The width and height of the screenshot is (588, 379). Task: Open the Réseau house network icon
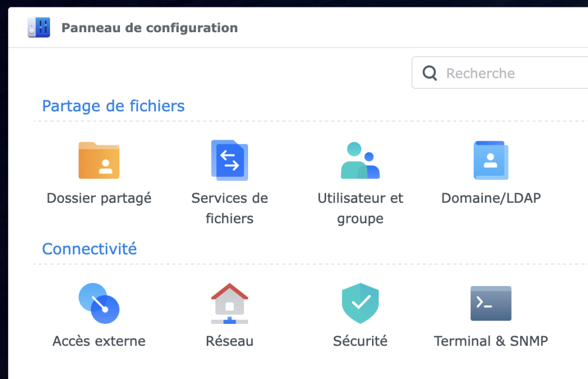click(230, 303)
